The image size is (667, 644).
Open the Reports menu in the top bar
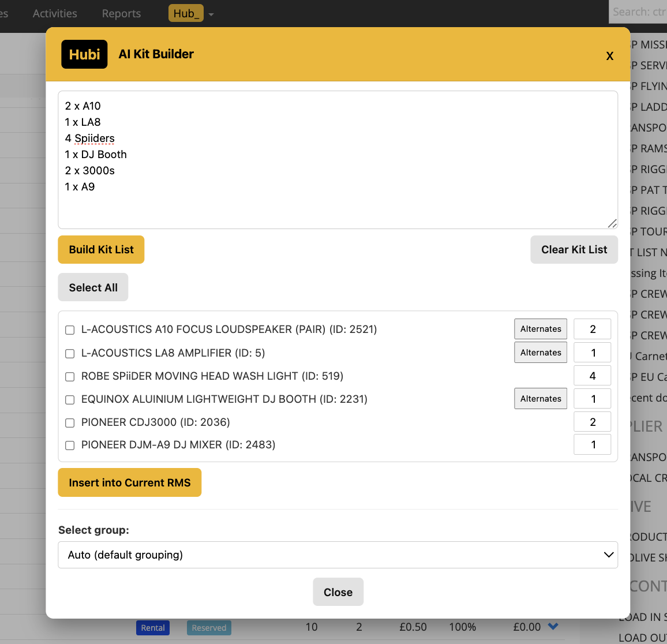(x=121, y=14)
